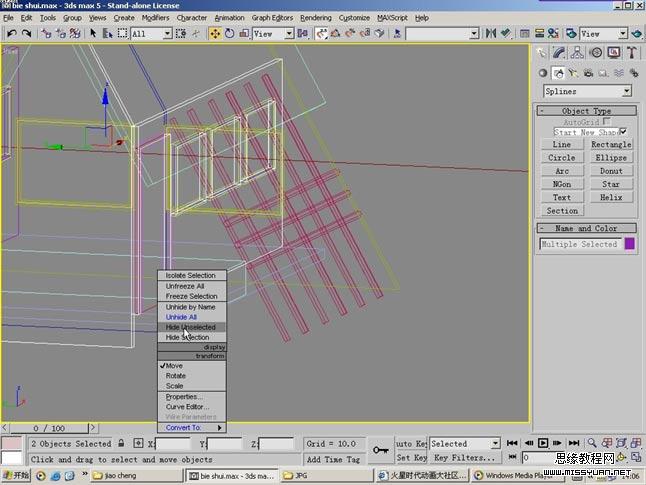Viewport: 646px width, 485px height.
Task: Click the Zoom magnifier viewport control
Action: point(592,443)
